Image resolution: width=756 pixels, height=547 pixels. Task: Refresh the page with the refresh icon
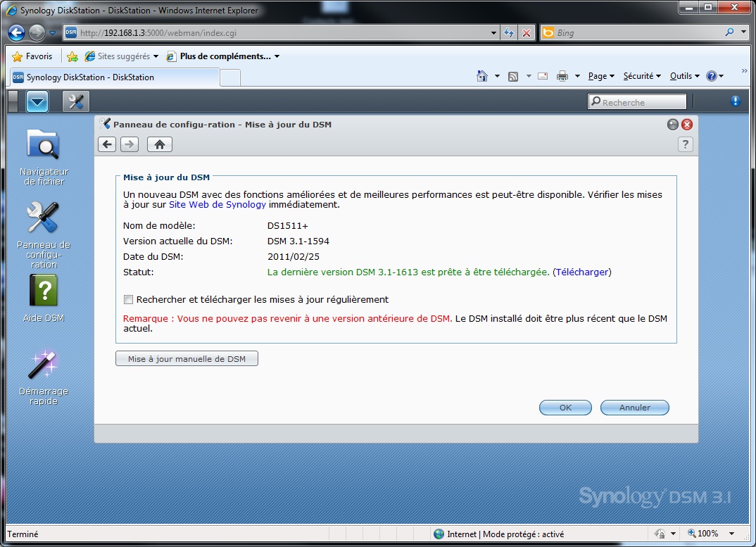click(509, 33)
